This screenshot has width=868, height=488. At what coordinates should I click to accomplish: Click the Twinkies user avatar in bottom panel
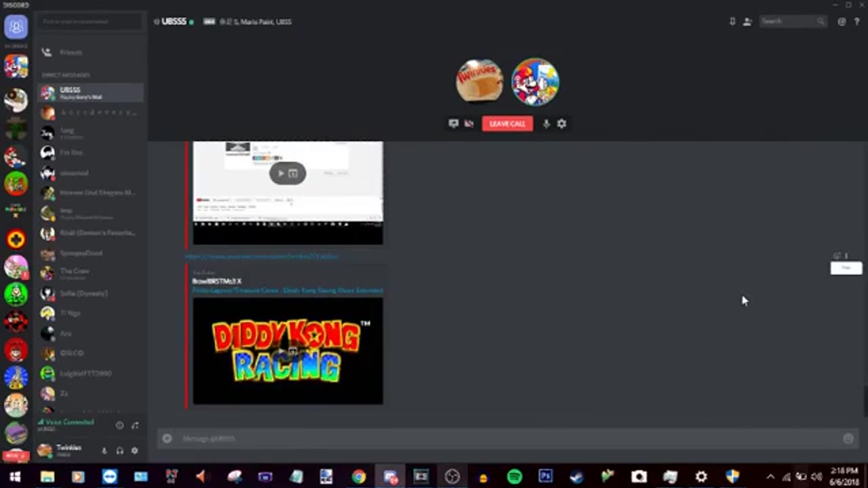[45, 451]
